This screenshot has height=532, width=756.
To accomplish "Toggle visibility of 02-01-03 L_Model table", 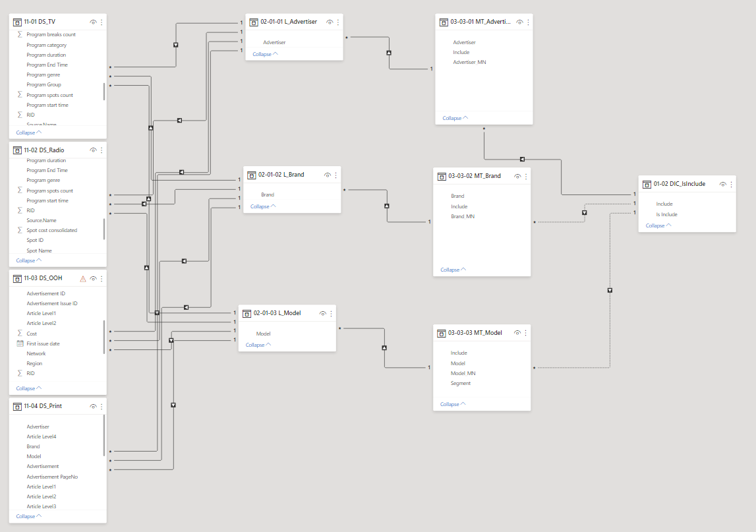I will [x=323, y=314].
